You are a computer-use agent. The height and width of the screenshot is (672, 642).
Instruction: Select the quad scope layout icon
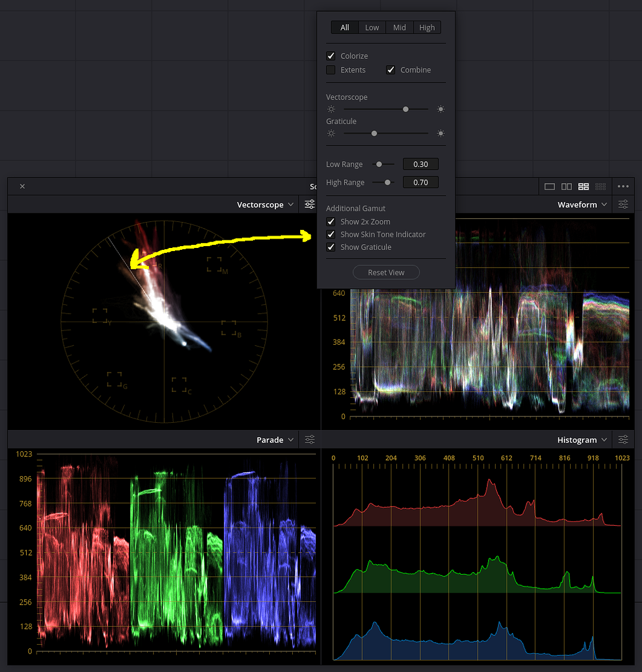pyautogui.click(x=583, y=186)
